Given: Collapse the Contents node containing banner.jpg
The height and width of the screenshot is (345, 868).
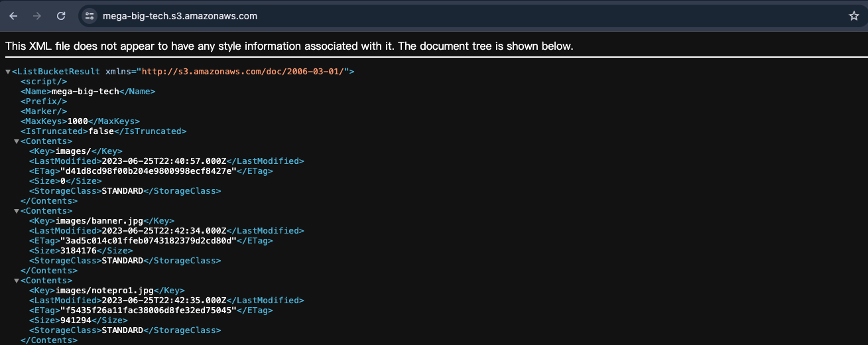Looking at the screenshot, I should point(17,211).
